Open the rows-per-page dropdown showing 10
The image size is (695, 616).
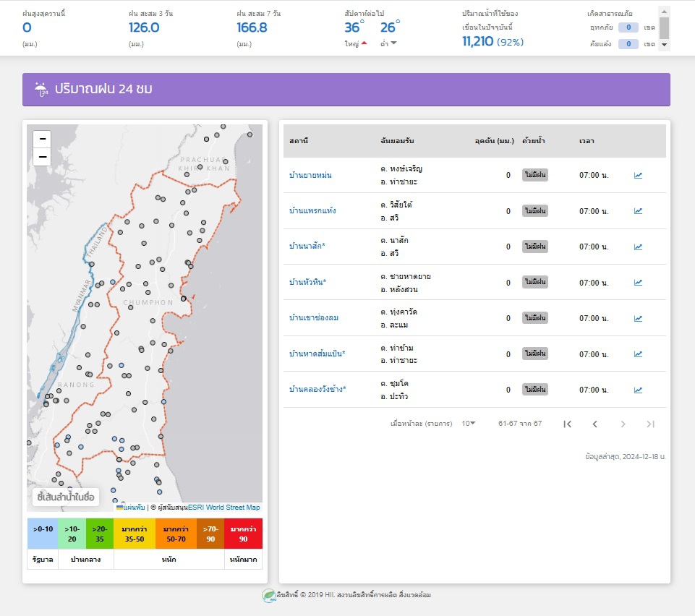click(469, 423)
